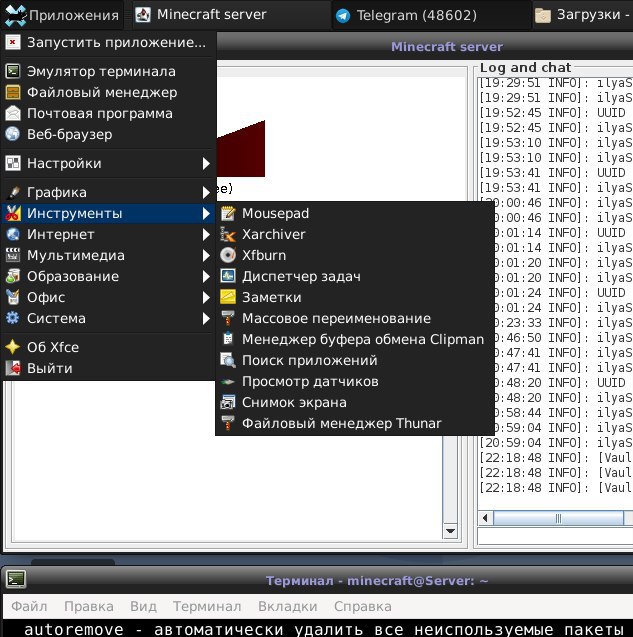Click the Диспетчер задач icon

coord(228,276)
